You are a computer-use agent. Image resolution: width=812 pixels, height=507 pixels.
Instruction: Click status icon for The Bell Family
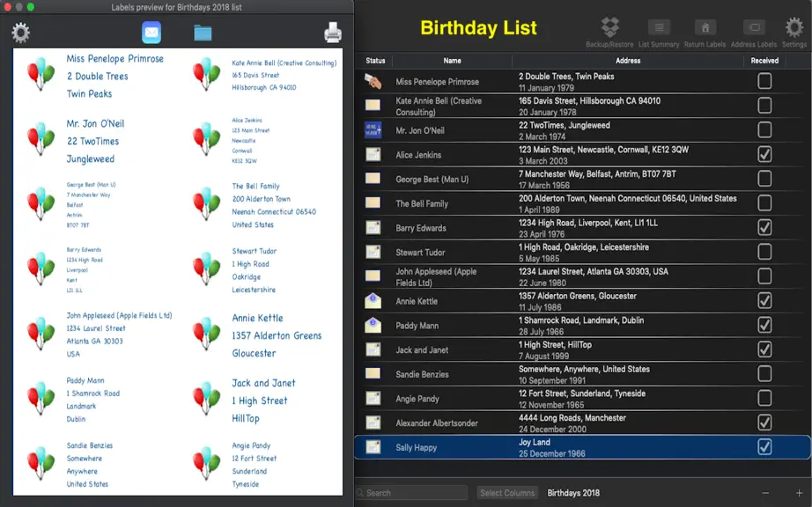[373, 202]
